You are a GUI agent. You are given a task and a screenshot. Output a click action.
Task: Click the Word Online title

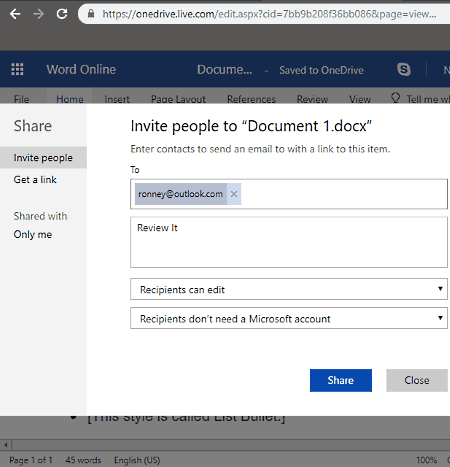point(81,69)
